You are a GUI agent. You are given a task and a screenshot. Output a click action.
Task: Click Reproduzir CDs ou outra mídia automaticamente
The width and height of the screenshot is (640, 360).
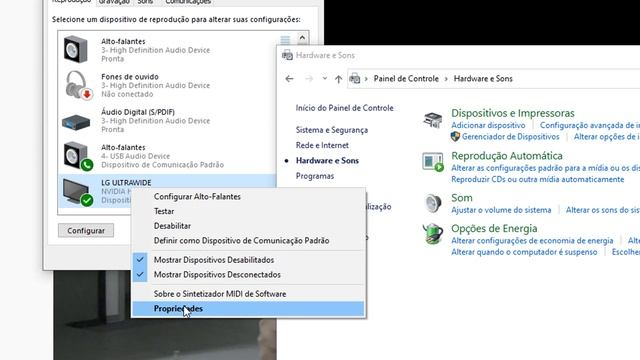coord(538,179)
